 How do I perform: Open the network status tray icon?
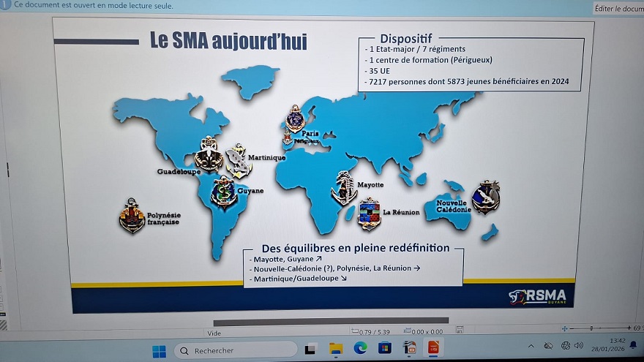(x=565, y=345)
